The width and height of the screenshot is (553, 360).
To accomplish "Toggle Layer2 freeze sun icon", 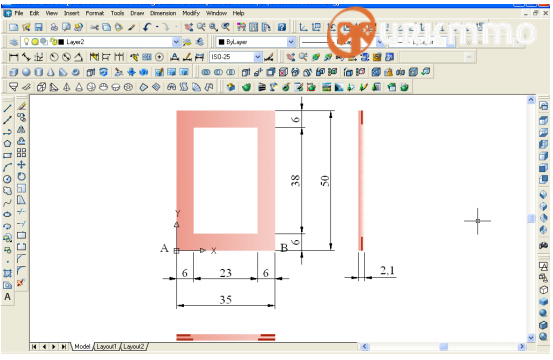I will 35,42.
